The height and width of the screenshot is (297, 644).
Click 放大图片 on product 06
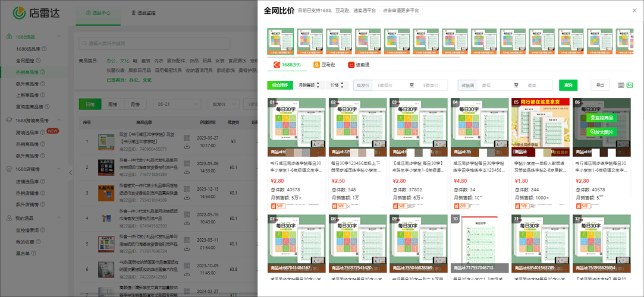coord(602,132)
